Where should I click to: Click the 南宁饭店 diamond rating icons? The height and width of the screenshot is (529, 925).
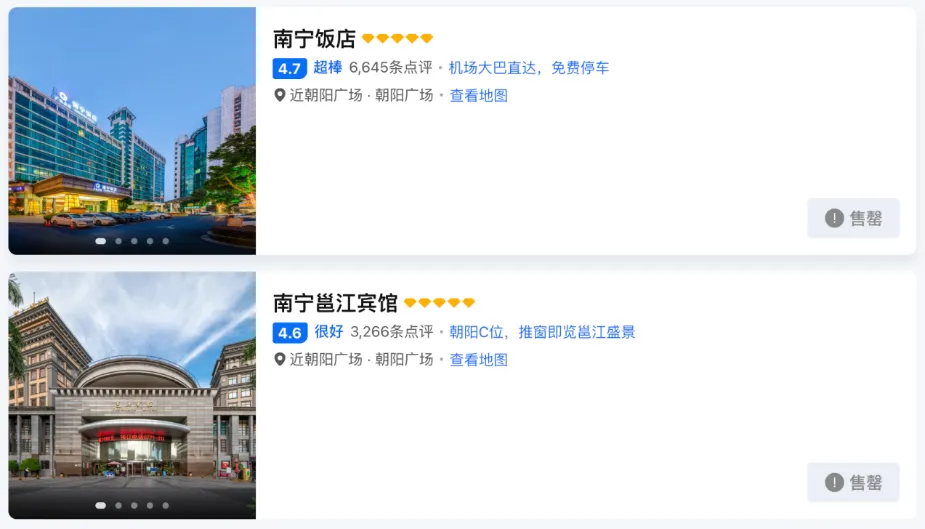pyautogui.click(x=398, y=38)
